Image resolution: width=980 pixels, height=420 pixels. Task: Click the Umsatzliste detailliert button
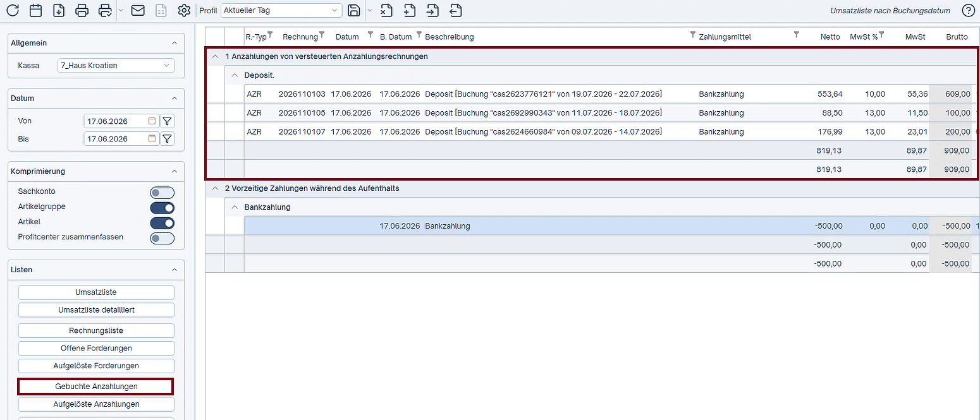click(96, 310)
